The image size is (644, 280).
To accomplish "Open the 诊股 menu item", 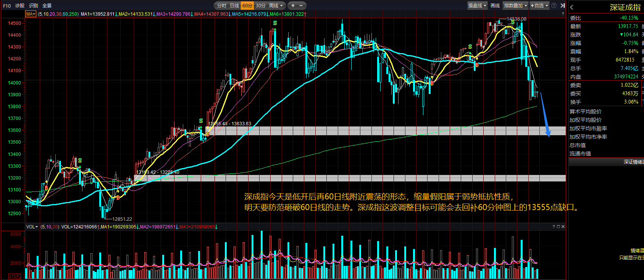I will [20, 6].
